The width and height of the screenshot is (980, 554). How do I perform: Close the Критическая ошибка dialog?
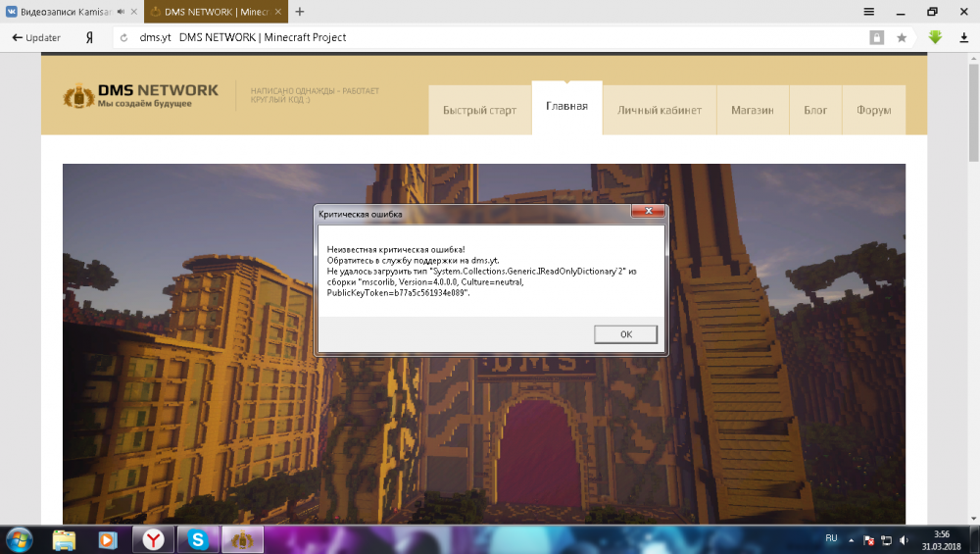coord(648,212)
